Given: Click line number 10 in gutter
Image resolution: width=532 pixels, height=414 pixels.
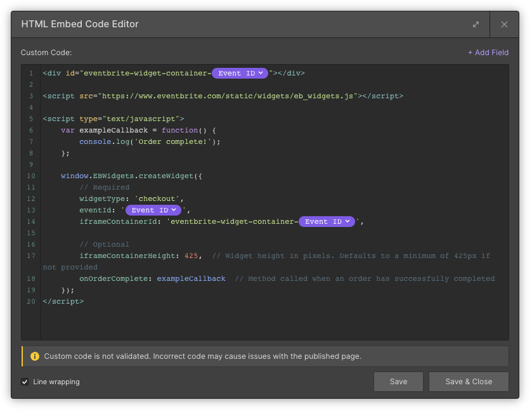Looking at the screenshot, I should coord(31,176).
